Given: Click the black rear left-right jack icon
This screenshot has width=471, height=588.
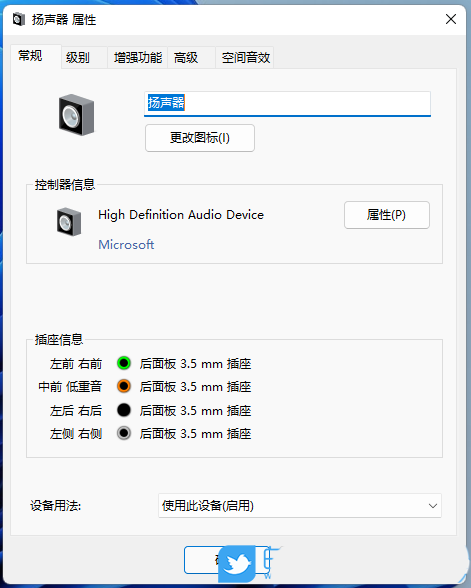Looking at the screenshot, I should (x=124, y=410).
